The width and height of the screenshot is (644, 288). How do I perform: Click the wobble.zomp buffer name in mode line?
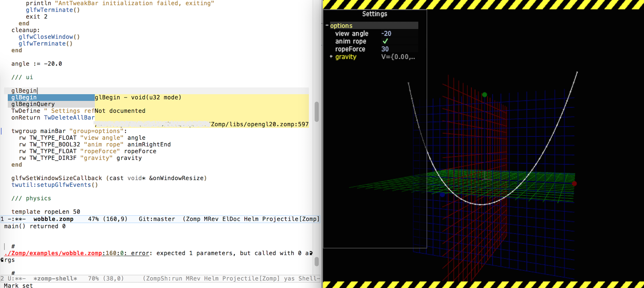point(53,219)
